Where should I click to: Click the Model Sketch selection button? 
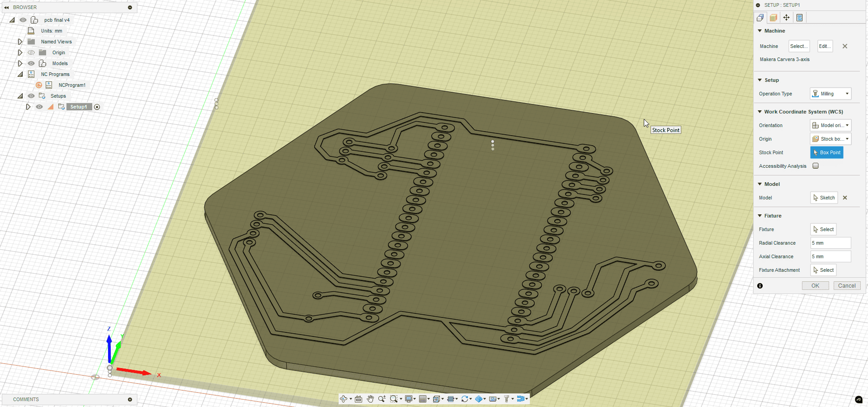tap(824, 198)
